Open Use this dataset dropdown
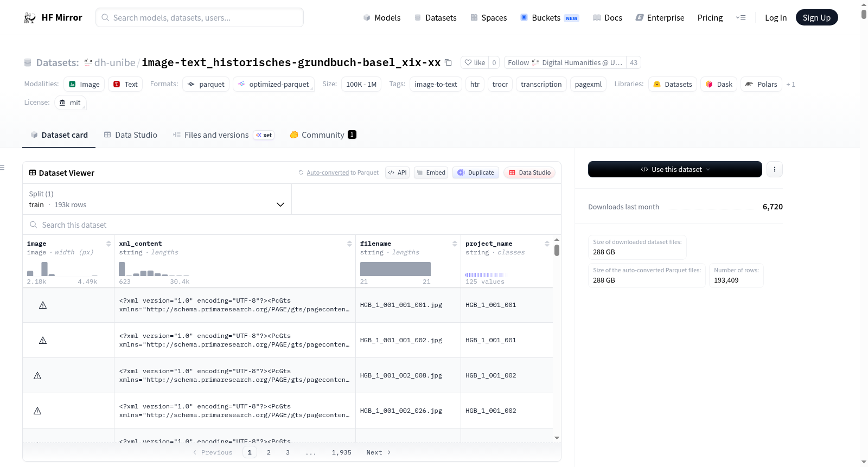868x467 pixels. pyautogui.click(x=675, y=169)
